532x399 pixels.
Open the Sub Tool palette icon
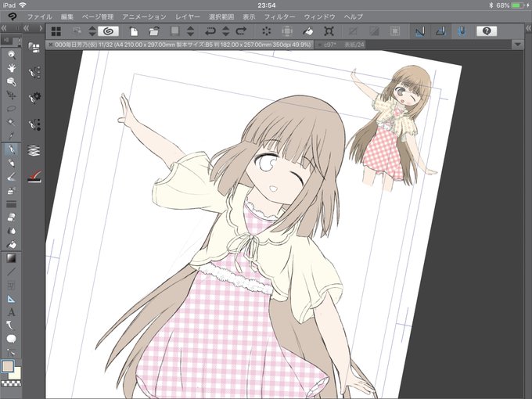click(x=34, y=72)
